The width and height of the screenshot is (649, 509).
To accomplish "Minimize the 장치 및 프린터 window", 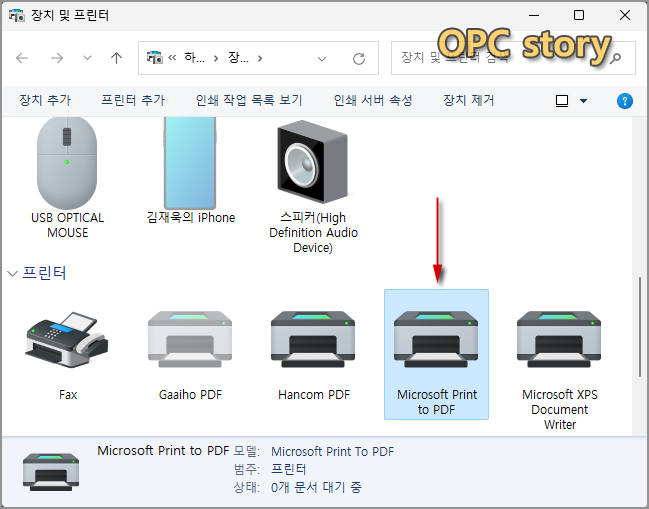I will tap(534, 15).
